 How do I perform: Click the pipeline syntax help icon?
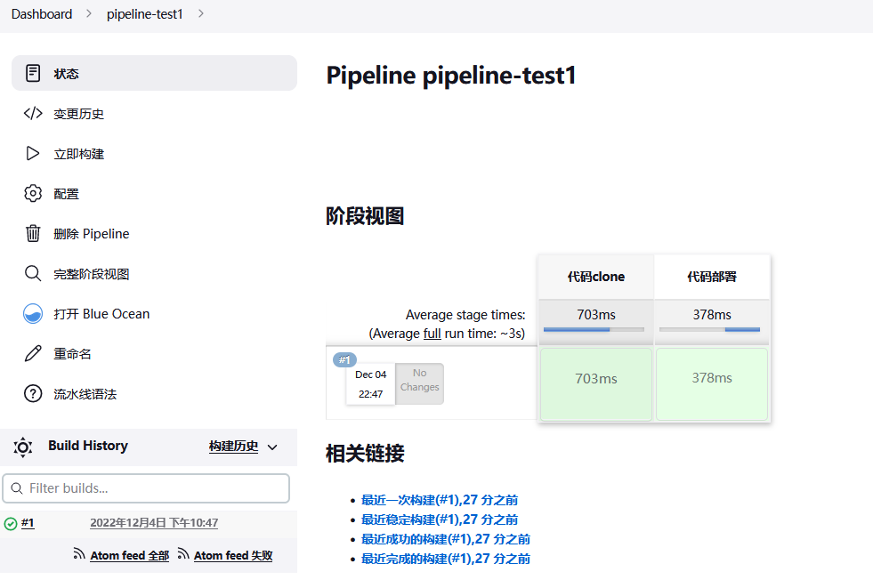(33, 393)
